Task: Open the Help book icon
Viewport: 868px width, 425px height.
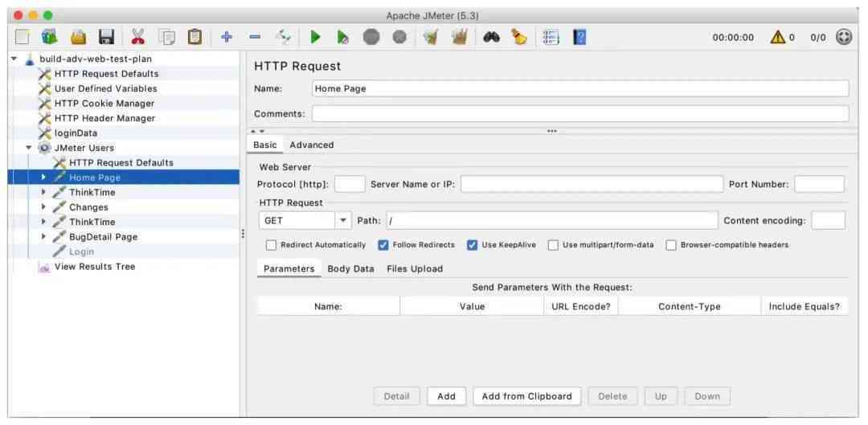Action: 579,37
